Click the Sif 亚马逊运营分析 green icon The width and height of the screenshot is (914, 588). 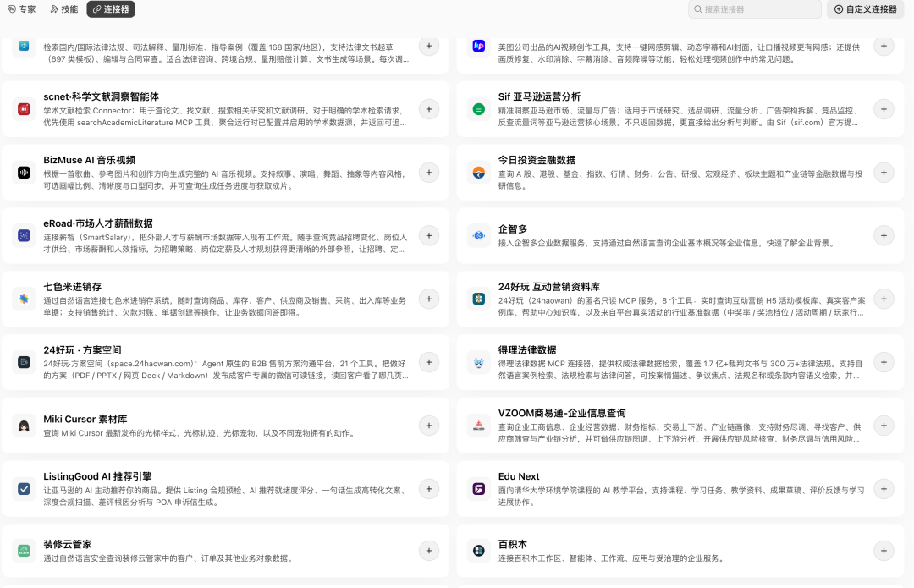tap(478, 109)
